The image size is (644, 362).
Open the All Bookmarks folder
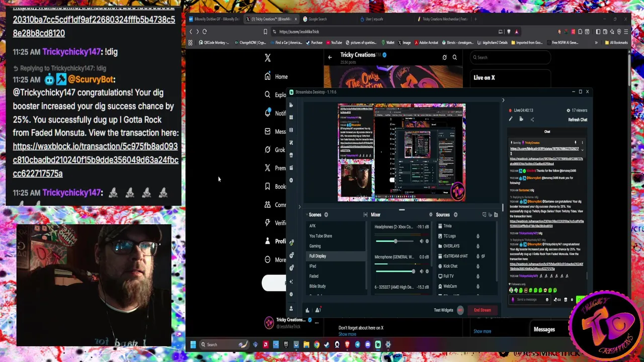click(617, 43)
